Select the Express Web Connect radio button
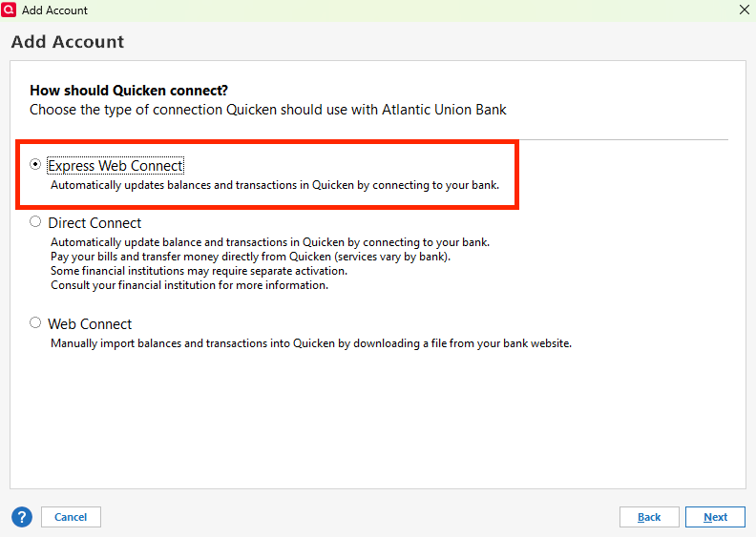756x537 pixels. pyautogui.click(x=35, y=164)
